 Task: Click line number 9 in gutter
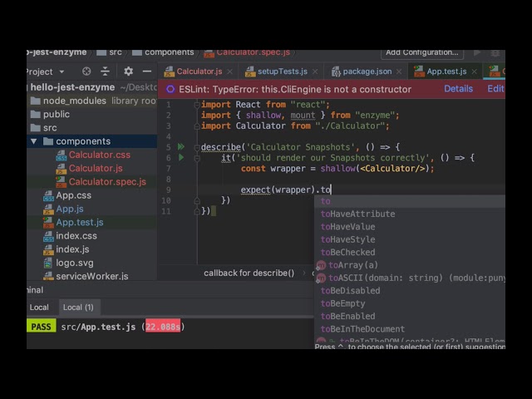169,190
